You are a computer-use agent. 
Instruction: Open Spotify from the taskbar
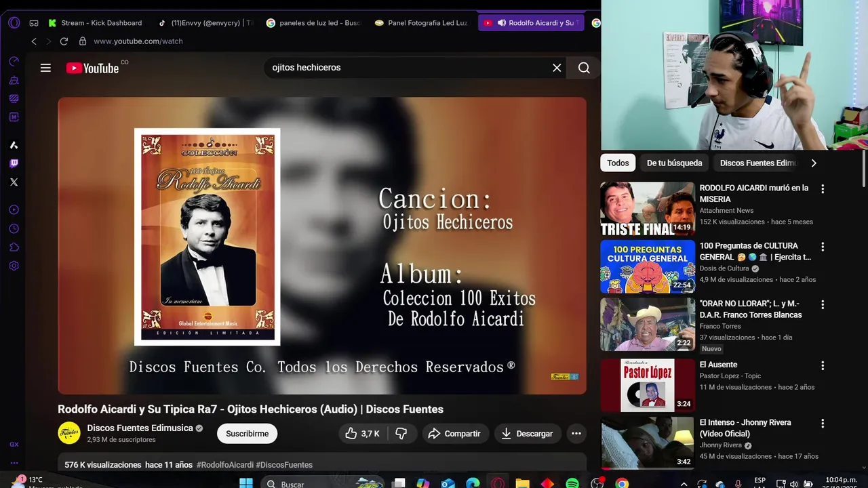pos(572,484)
